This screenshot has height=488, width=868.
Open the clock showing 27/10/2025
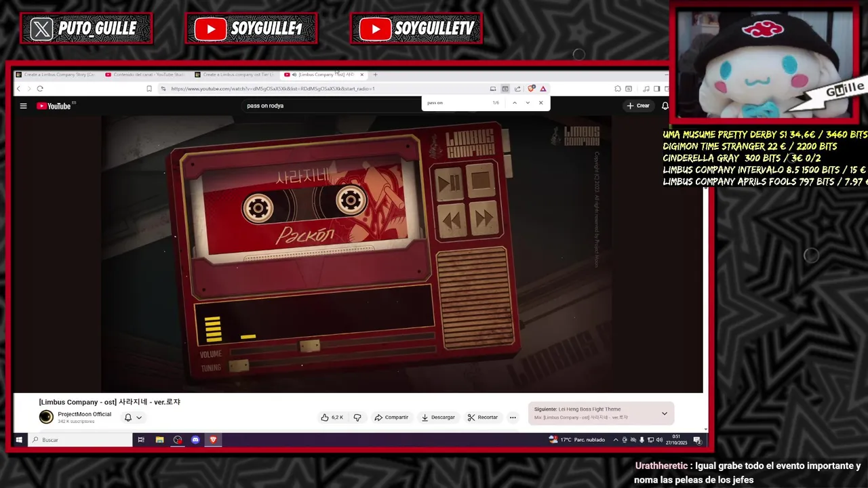(676, 440)
